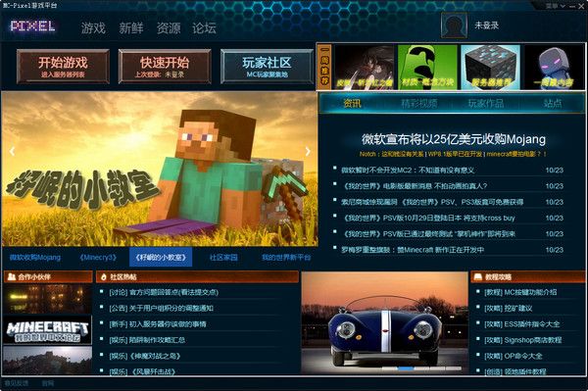Click the Steve banner image

tap(160, 170)
